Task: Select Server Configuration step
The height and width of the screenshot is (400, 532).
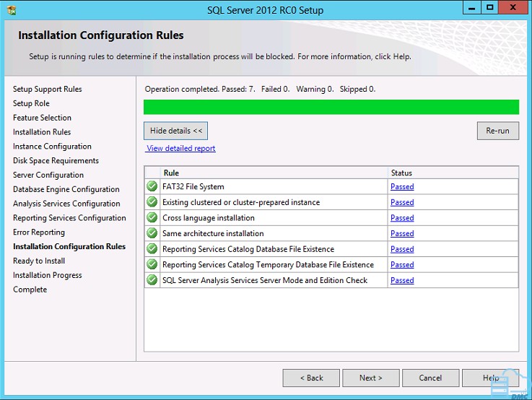Action: (48, 175)
